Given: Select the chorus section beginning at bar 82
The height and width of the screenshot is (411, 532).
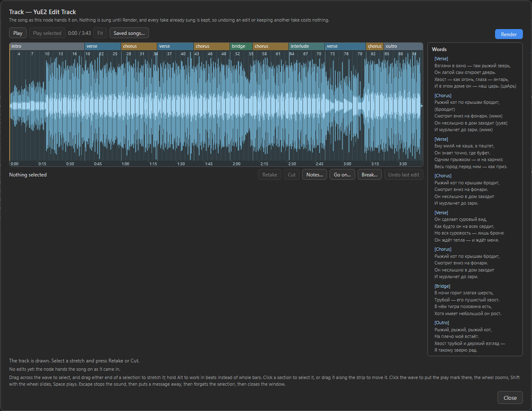Looking at the screenshot, I should 375,46.
